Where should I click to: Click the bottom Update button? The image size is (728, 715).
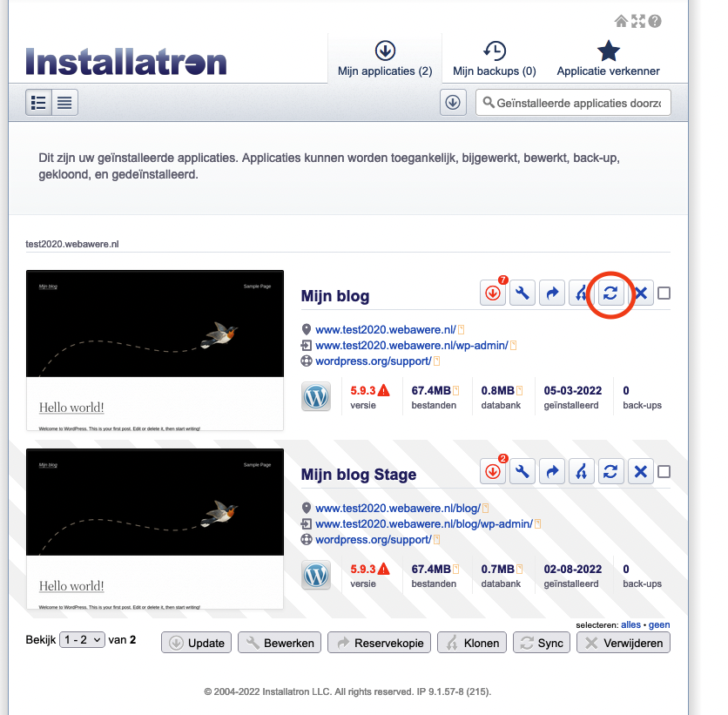[x=197, y=643]
